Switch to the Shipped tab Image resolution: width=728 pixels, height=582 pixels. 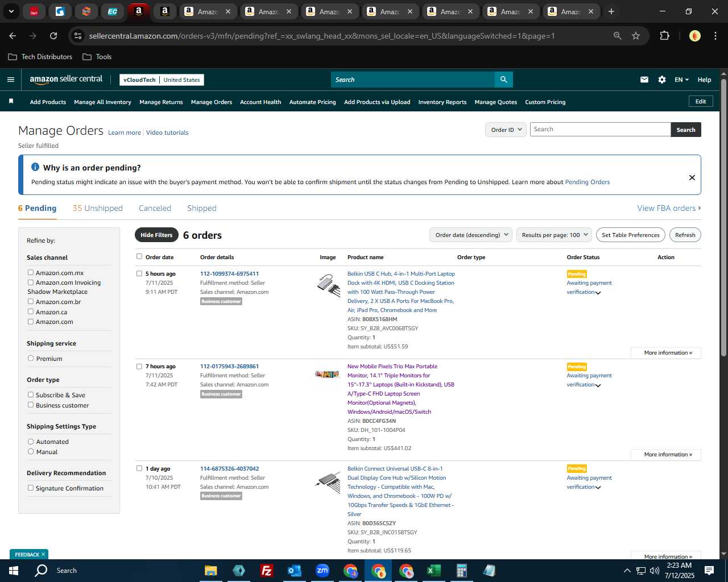pos(202,208)
